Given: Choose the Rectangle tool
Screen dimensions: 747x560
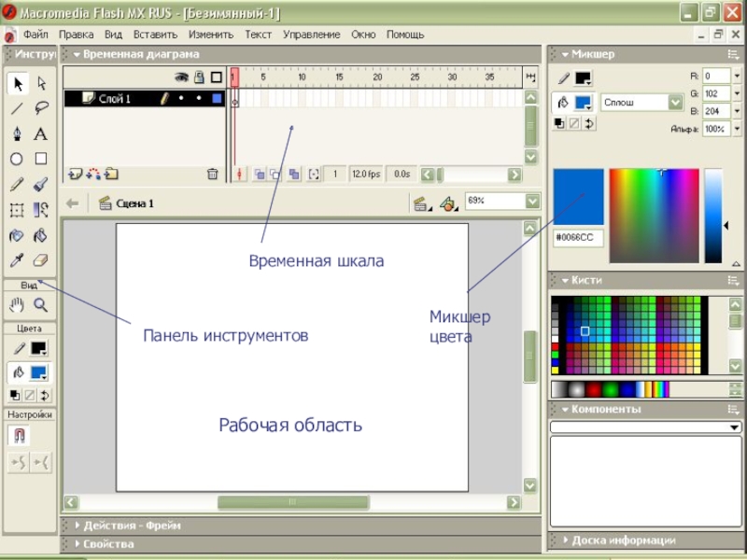Looking at the screenshot, I should [41, 159].
